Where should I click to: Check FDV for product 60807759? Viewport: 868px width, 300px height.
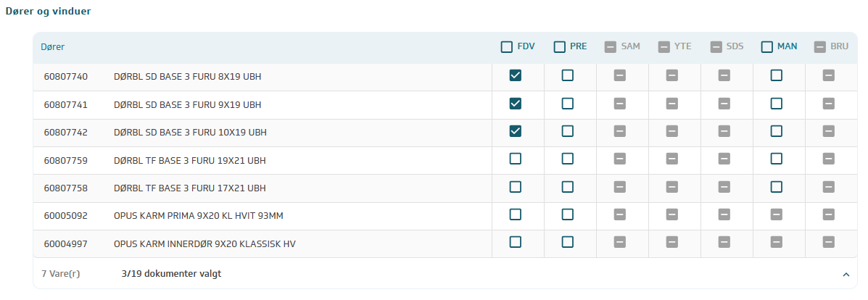516,159
